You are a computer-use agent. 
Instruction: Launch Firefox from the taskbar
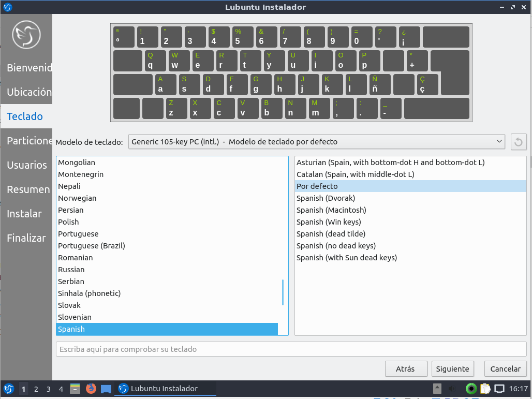pyautogui.click(x=91, y=389)
